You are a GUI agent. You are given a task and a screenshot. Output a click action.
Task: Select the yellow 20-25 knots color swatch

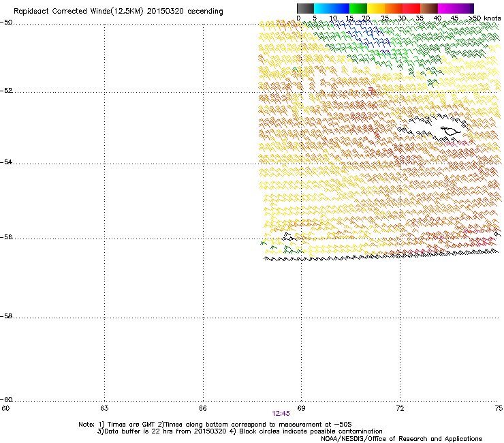pyautogui.click(x=376, y=8)
